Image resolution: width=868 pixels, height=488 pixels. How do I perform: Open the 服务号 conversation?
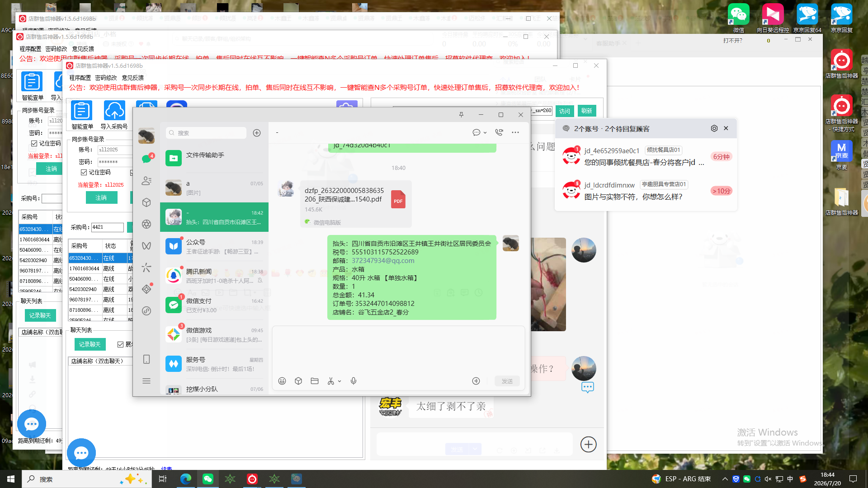[x=214, y=364]
